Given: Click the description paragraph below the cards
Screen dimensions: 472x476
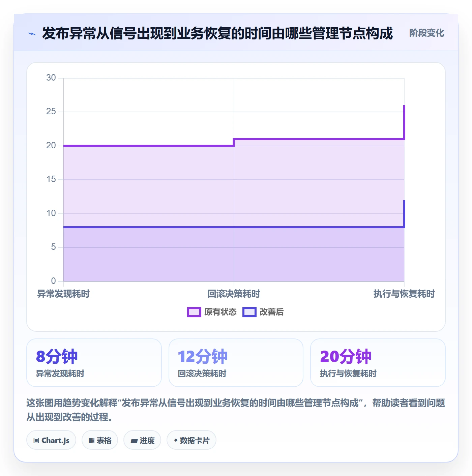Looking at the screenshot, I should pyautogui.click(x=236, y=410).
